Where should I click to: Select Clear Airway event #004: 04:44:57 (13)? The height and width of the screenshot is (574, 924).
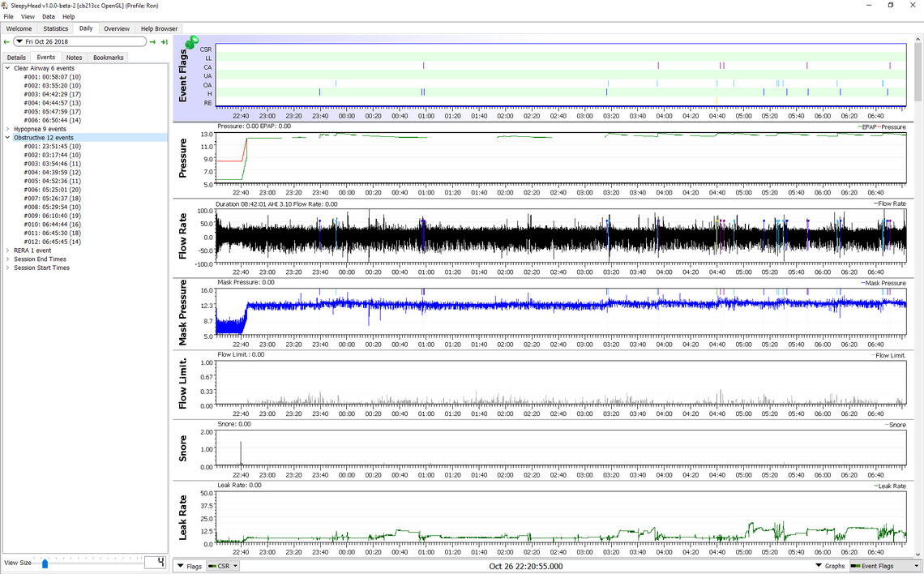click(x=53, y=103)
